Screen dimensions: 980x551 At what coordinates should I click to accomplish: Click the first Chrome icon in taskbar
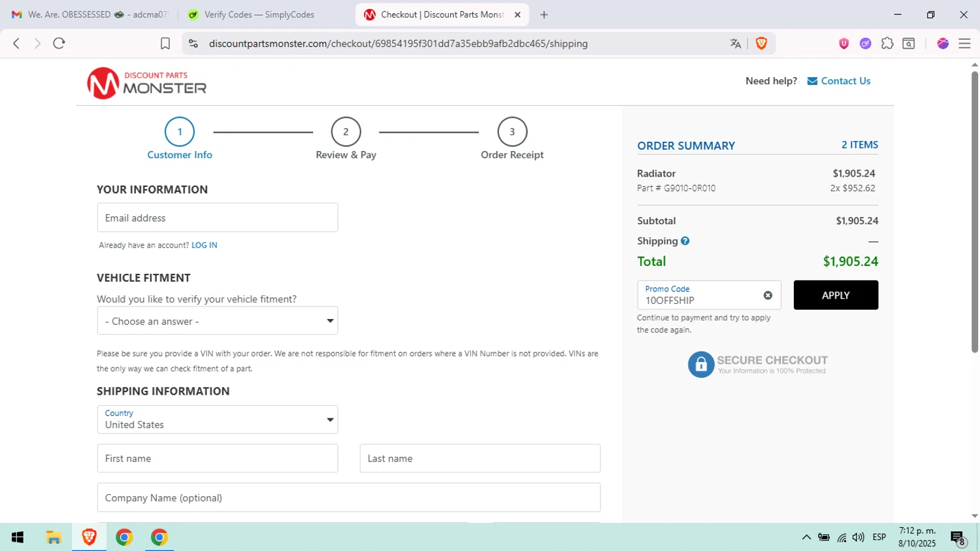point(124,537)
